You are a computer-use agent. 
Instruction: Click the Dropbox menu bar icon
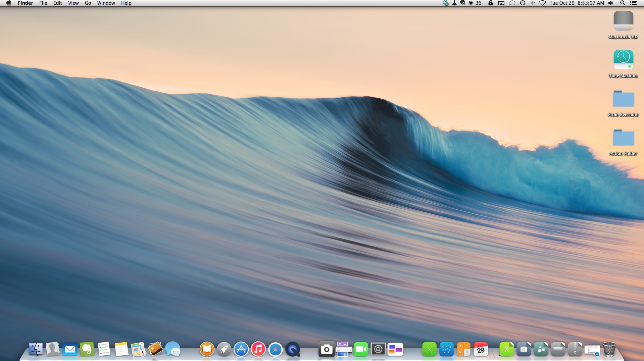coord(446,3)
